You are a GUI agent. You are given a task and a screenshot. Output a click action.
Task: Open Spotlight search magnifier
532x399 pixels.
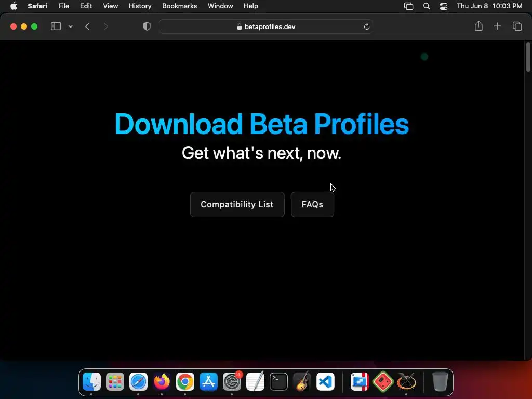pyautogui.click(x=427, y=6)
